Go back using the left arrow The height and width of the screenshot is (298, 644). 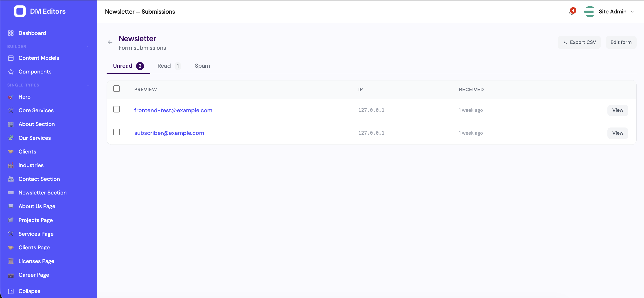110,42
